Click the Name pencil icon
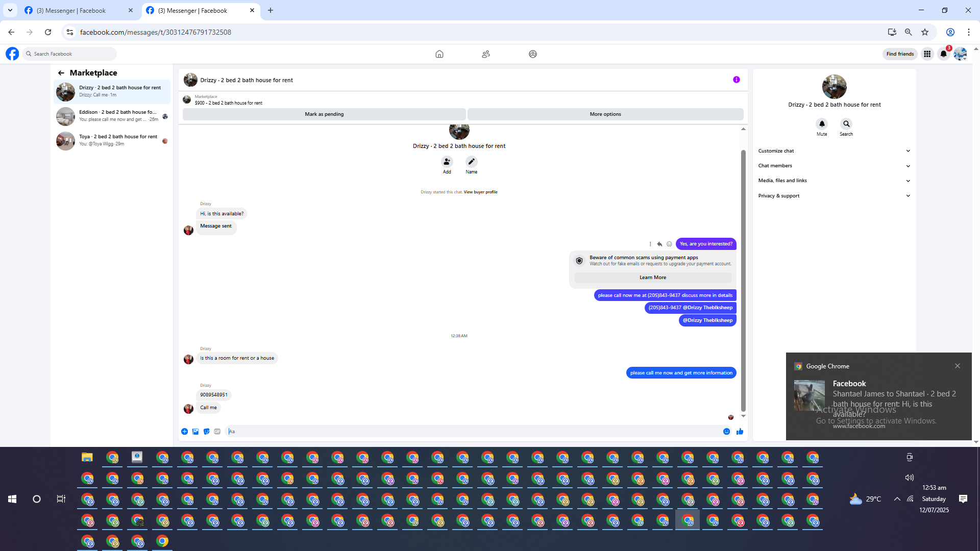 (x=472, y=162)
